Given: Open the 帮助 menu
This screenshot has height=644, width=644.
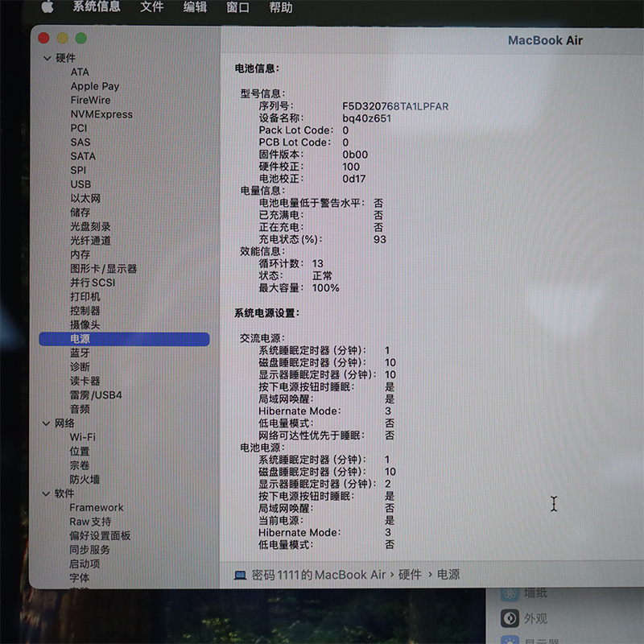Looking at the screenshot, I should [x=281, y=7].
